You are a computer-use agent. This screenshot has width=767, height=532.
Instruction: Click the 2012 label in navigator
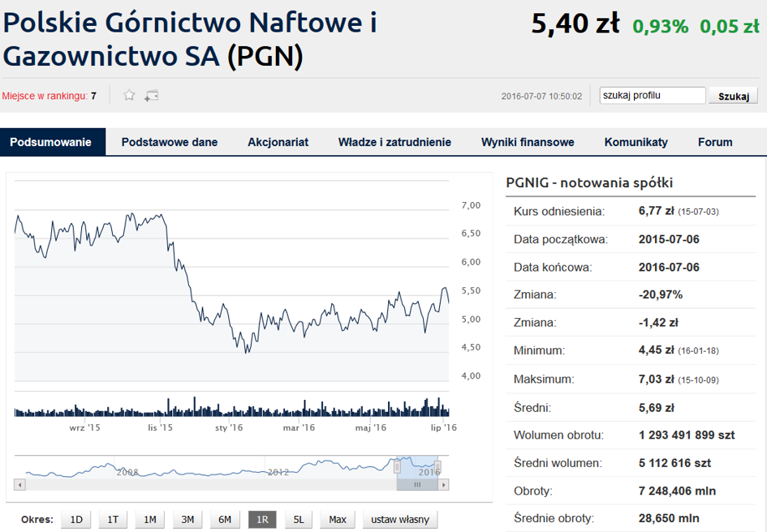point(278,472)
